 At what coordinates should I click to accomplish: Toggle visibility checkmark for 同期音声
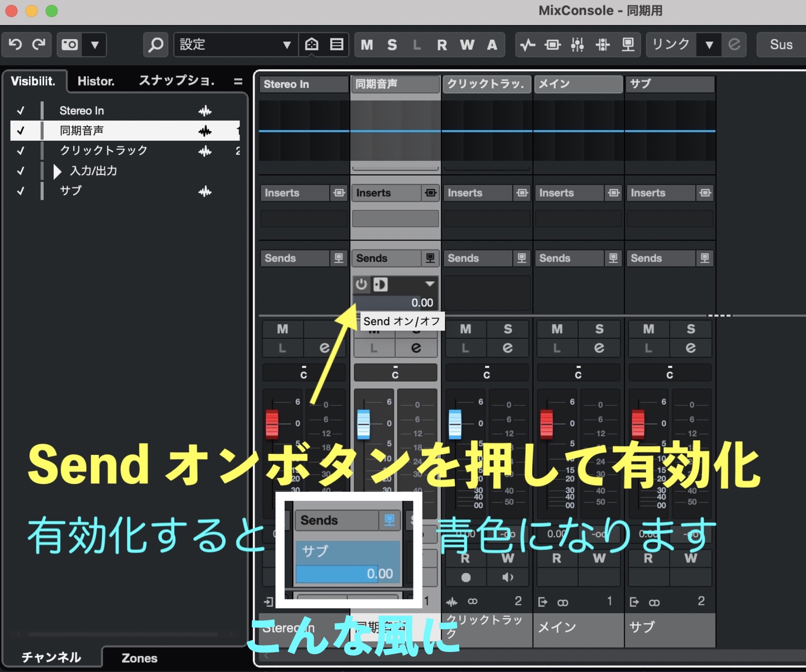point(20,131)
